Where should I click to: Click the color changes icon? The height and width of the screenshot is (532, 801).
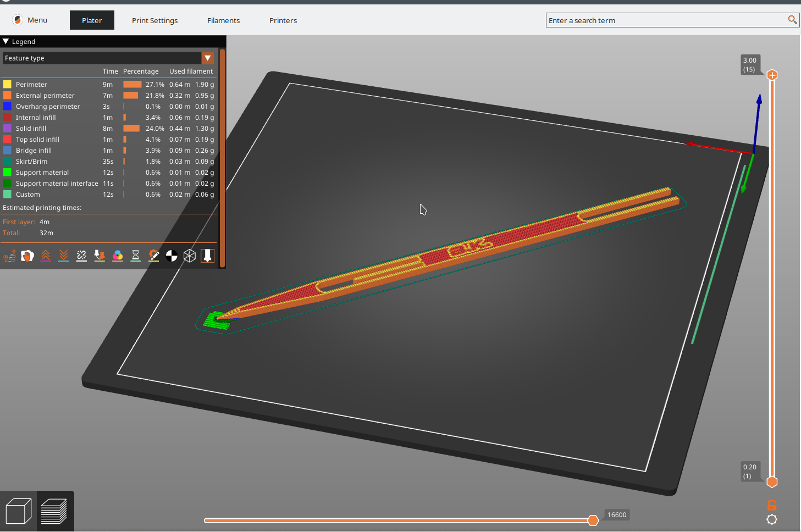(118, 256)
